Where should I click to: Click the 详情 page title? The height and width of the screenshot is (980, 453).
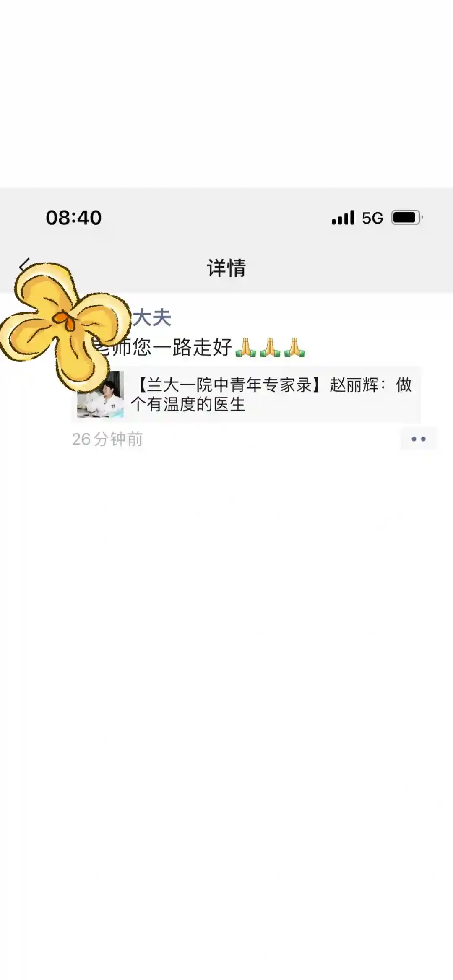[226, 268]
